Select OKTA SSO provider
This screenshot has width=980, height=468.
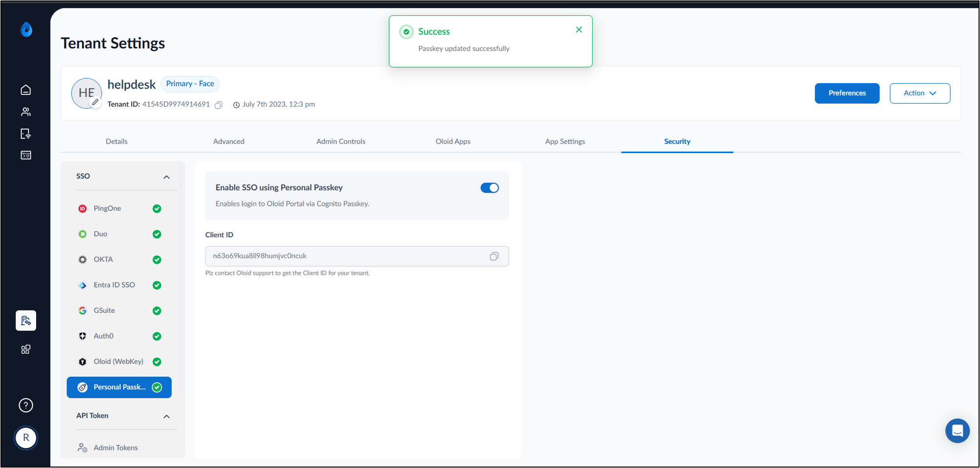(x=119, y=260)
